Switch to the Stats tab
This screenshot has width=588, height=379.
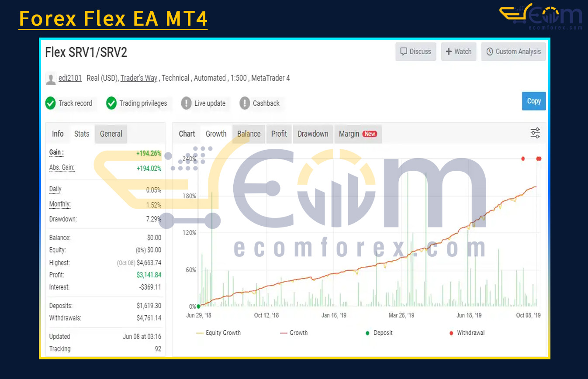pos(82,134)
